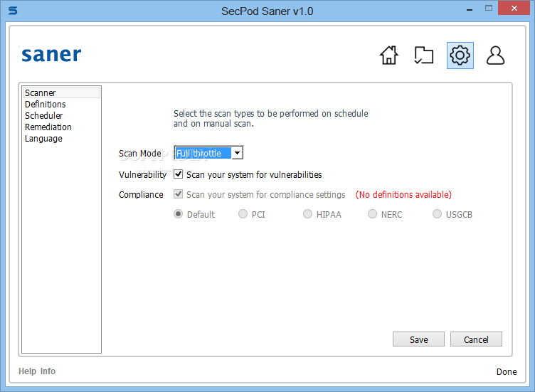Click the SecPod S logo in title bar
This screenshot has width=535, height=392.
point(13,11)
